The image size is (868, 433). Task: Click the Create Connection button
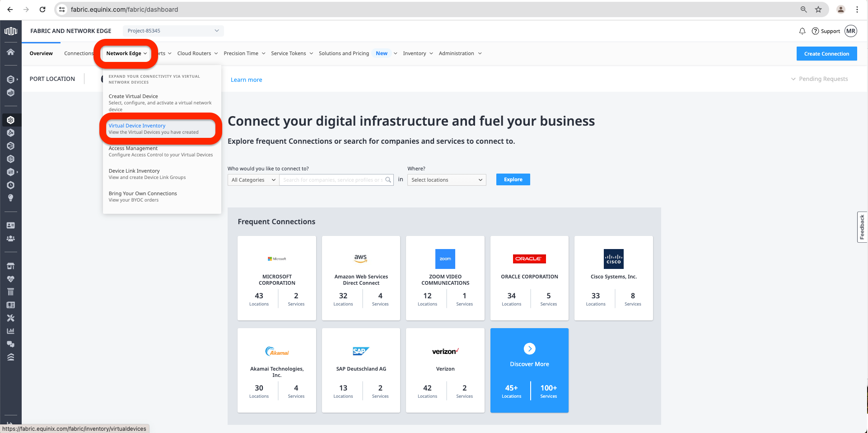click(826, 54)
